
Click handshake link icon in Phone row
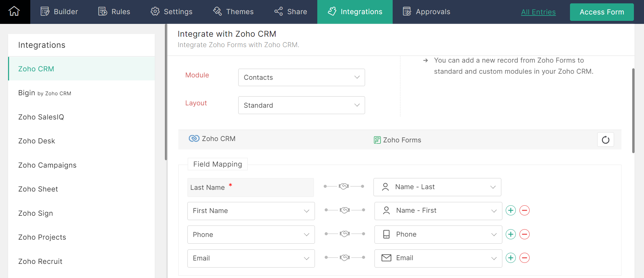pyautogui.click(x=345, y=234)
